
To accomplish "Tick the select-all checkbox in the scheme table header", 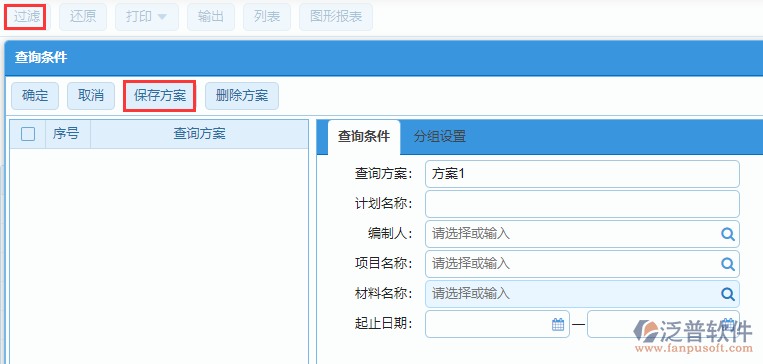I will pos(28,134).
